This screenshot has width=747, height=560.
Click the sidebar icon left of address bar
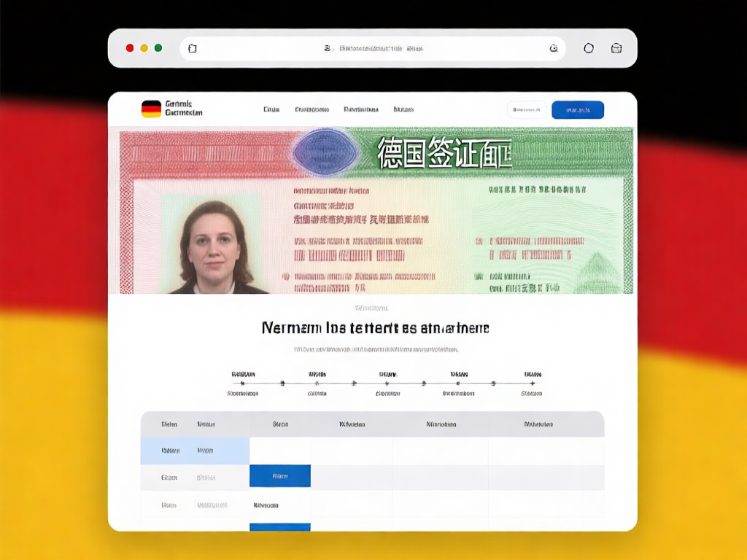click(x=193, y=48)
